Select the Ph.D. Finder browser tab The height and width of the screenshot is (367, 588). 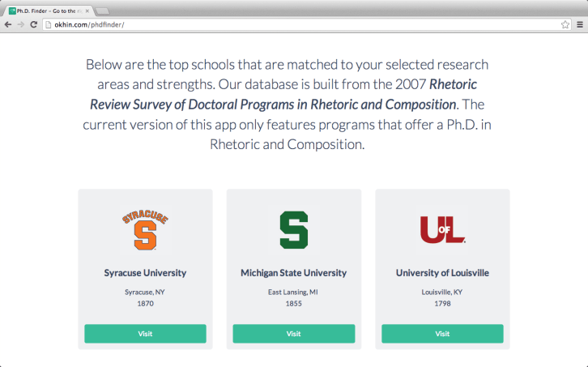tap(49, 11)
